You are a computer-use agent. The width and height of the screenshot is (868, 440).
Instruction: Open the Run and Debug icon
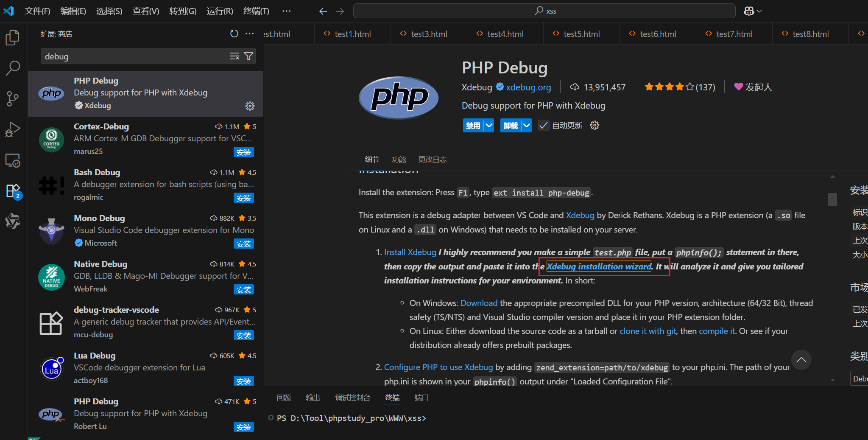(x=12, y=129)
